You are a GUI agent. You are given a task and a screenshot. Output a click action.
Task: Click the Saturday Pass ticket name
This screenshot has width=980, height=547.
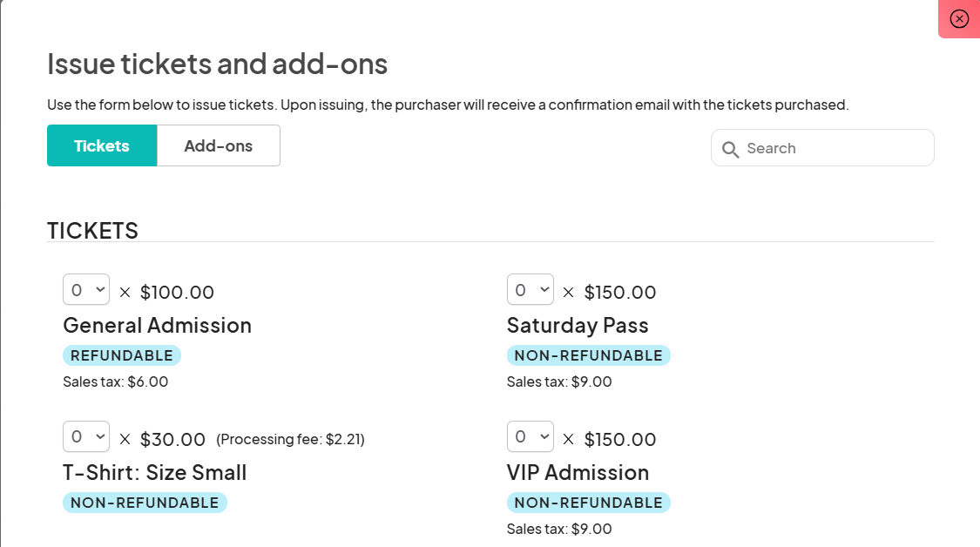click(x=578, y=325)
